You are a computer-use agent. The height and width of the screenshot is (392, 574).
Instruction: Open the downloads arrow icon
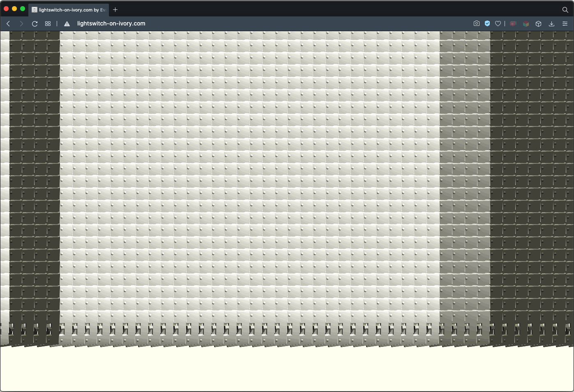click(x=552, y=24)
